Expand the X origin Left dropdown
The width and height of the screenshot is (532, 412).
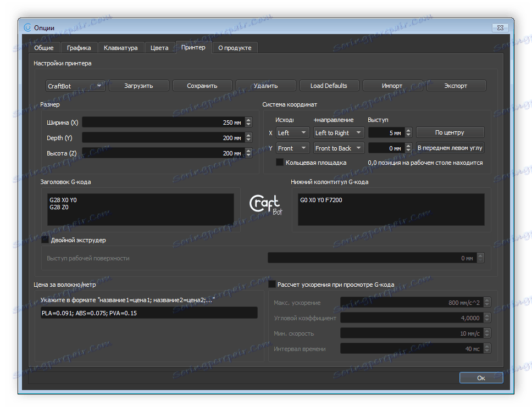[293, 133]
